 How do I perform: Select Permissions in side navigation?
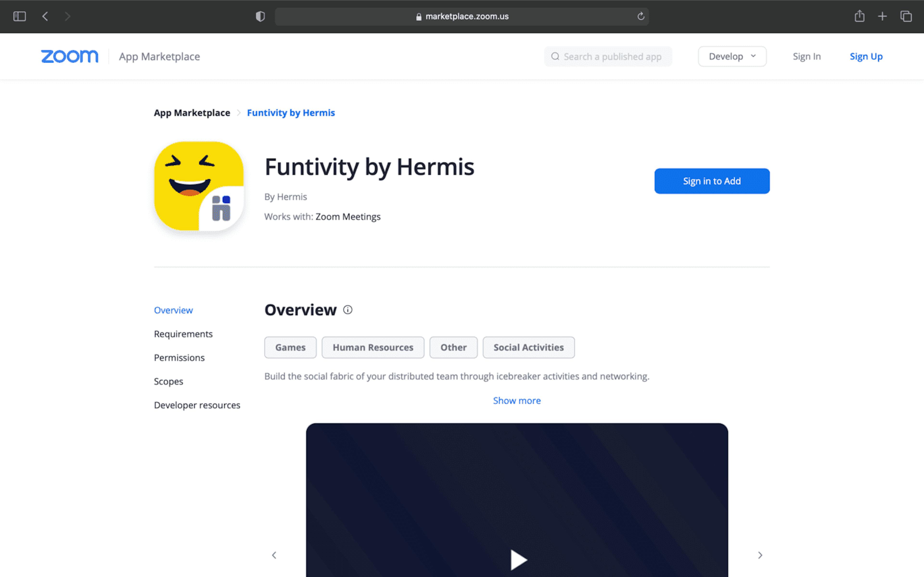coord(179,357)
